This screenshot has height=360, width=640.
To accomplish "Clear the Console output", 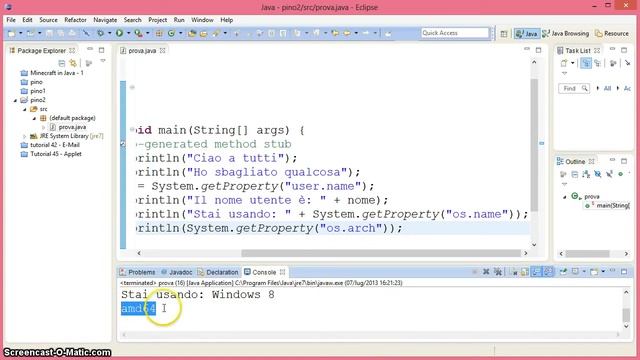I will (514, 272).
